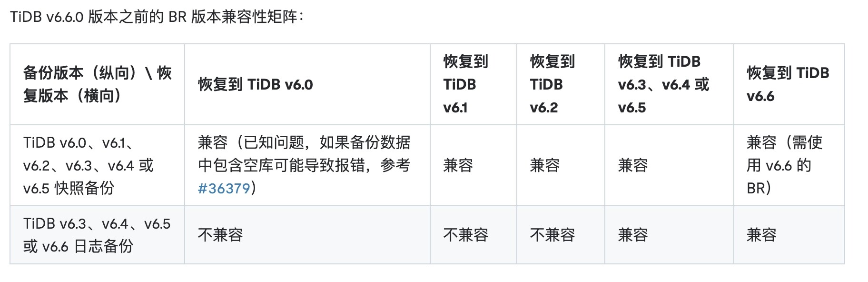Click '兼容' under v6.3–v6.5 in snapshot backup row

pos(632,165)
